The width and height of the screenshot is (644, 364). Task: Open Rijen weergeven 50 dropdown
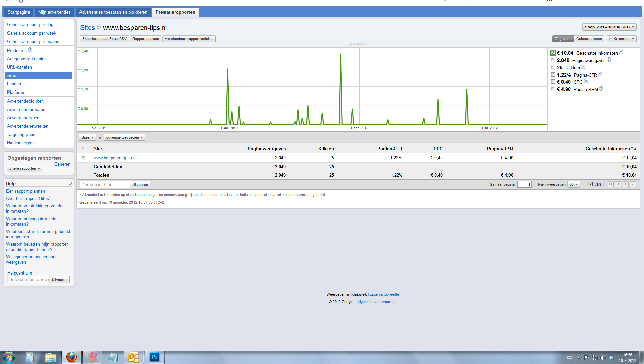pyautogui.click(x=574, y=184)
